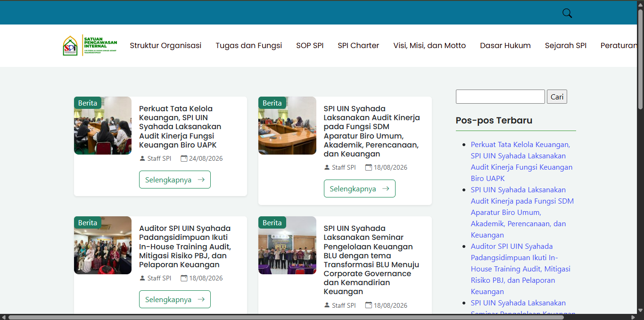644x320 pixels.
Task: Open SPI Charter menu item
Action: click(358, 46)
